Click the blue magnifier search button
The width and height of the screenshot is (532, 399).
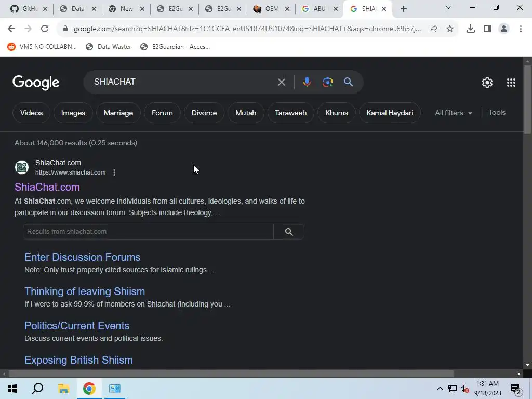348,82
